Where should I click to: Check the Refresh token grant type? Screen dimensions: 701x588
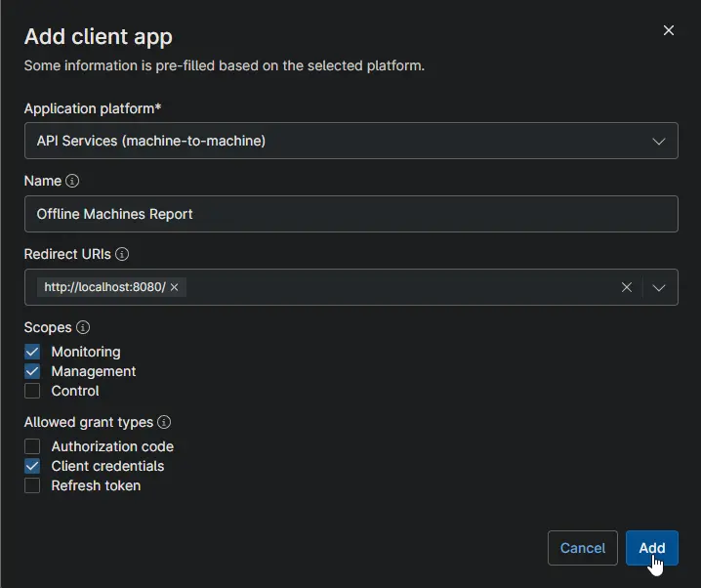click(x=32, y=485)
